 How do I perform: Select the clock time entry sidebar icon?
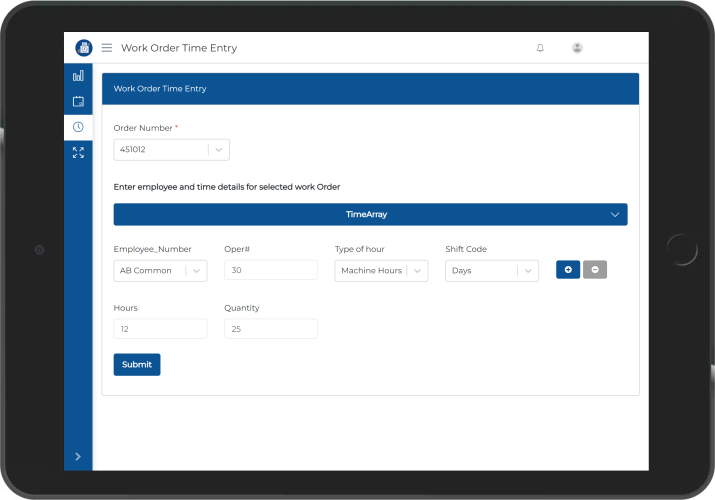coord(78,127)
